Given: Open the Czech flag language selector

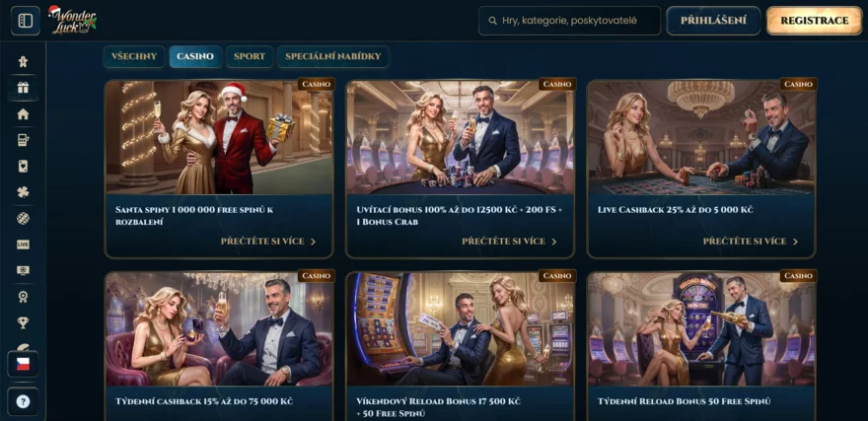Looking at the screenshot, I should (x=24, y=364).
